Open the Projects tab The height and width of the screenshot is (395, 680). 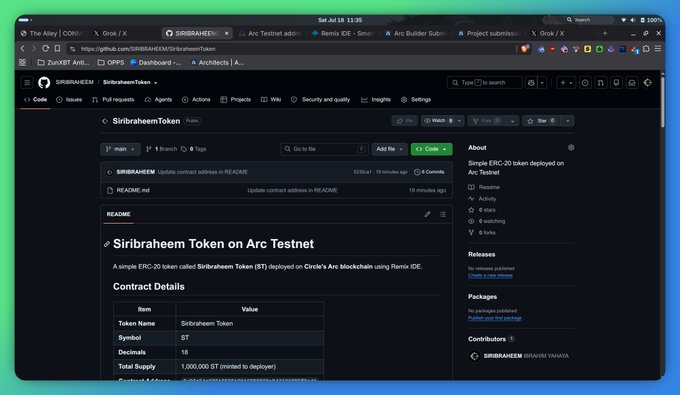click(235, 100)
